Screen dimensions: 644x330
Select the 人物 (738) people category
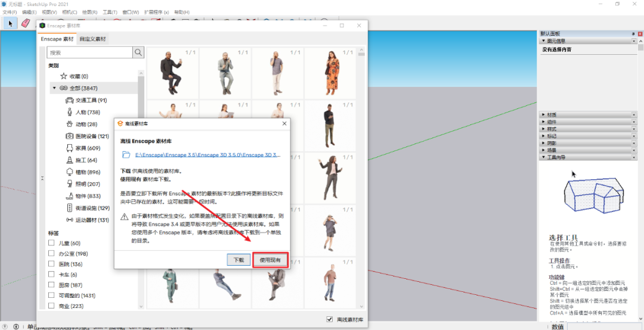pos(87,112)
